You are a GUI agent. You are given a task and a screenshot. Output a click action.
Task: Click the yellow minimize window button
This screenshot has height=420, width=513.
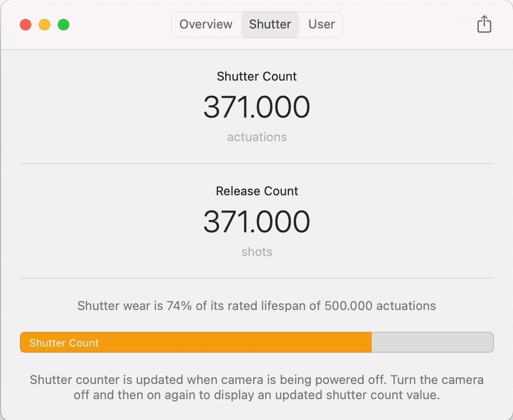pyautogui.click(x=44, y=25)
